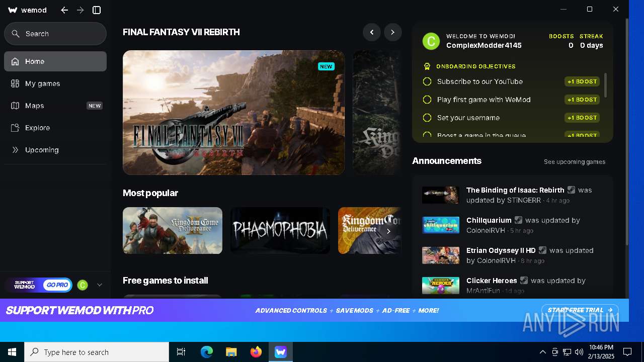
Task: Click the NEW badge beside Maps
Action: pos(95,106)
